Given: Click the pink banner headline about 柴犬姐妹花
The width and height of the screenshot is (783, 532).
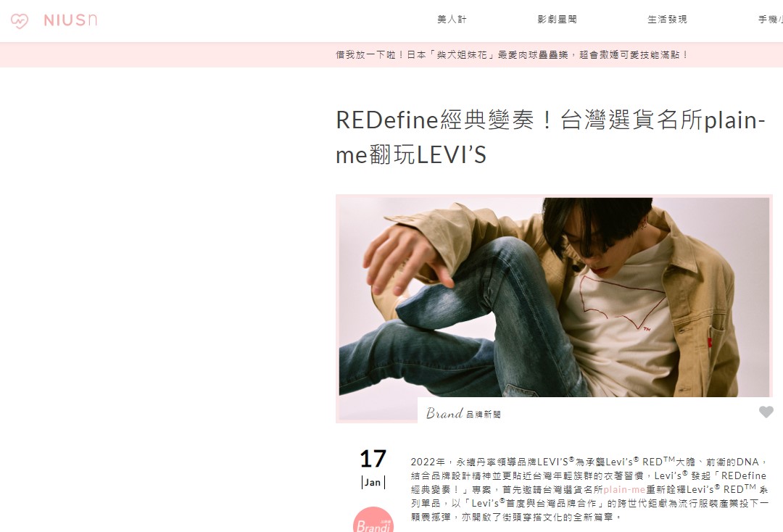Looking at the screenshot, I should pos(512,55).
